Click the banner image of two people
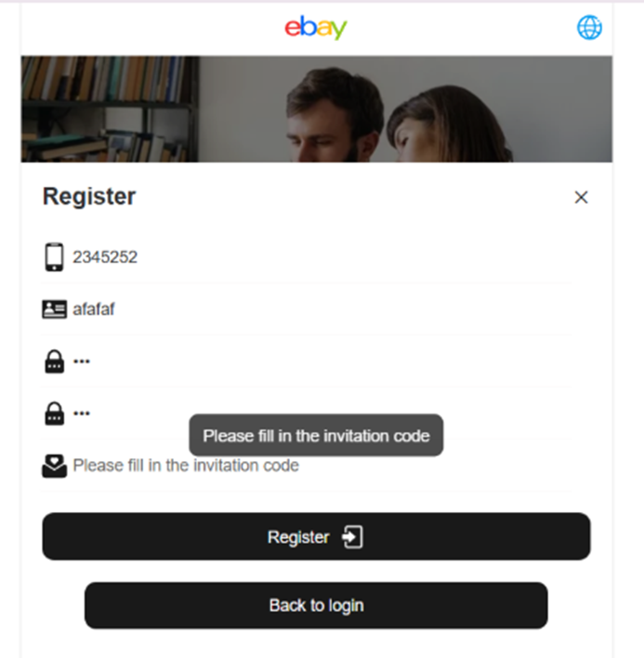 [317, 109]
